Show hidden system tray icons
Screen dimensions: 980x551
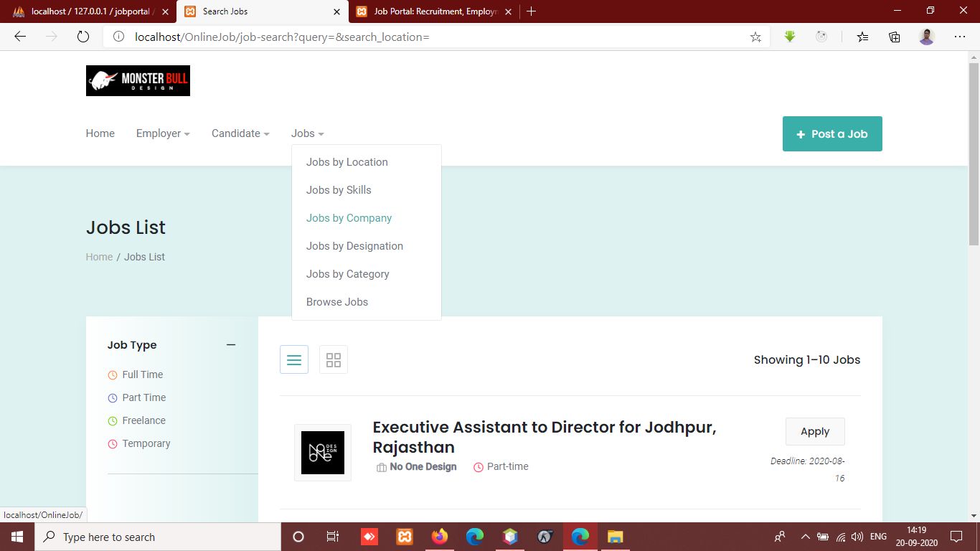(x=805, y=537)
